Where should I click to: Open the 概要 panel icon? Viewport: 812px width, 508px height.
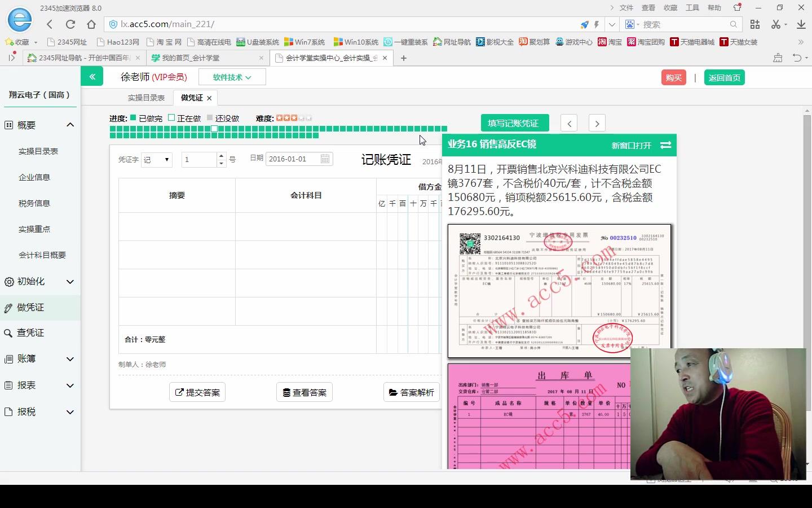pyautogui.click(x=8, y=125)
